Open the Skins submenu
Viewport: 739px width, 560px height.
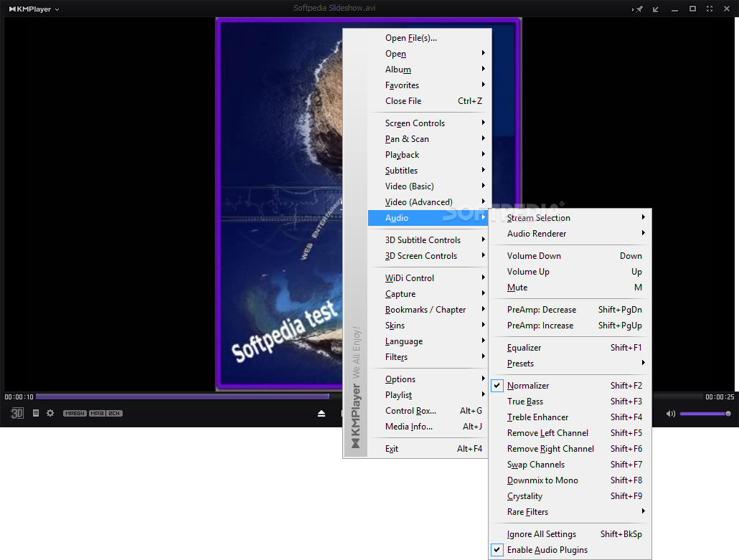[428, 326]
